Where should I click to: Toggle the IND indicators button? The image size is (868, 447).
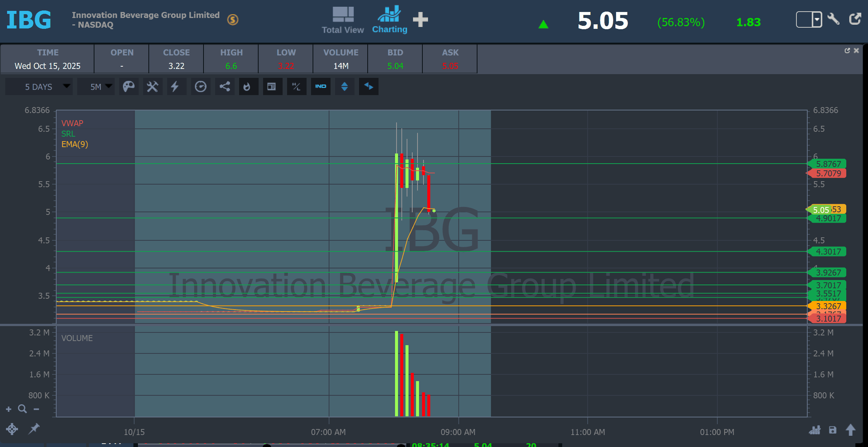tap(320, 87)
